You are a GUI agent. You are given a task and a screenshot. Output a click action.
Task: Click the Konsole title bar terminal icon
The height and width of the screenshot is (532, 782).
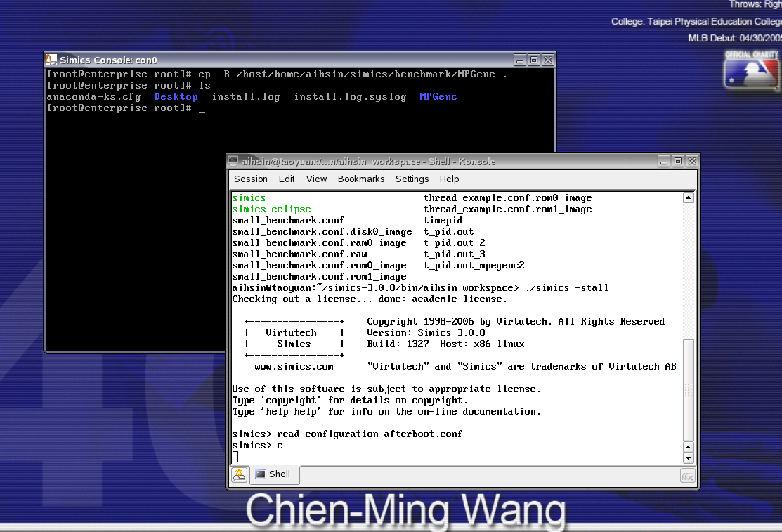(233, 161)
